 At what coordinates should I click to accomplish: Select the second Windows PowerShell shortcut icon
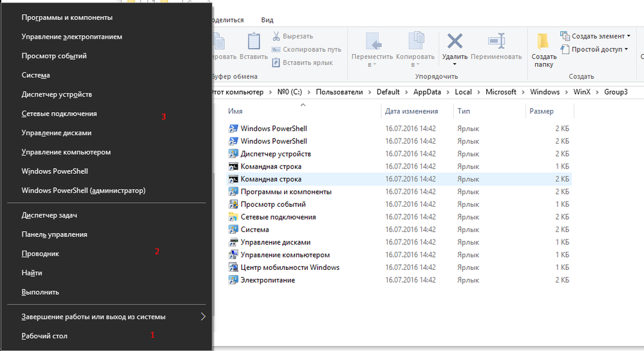click(233, 141)
